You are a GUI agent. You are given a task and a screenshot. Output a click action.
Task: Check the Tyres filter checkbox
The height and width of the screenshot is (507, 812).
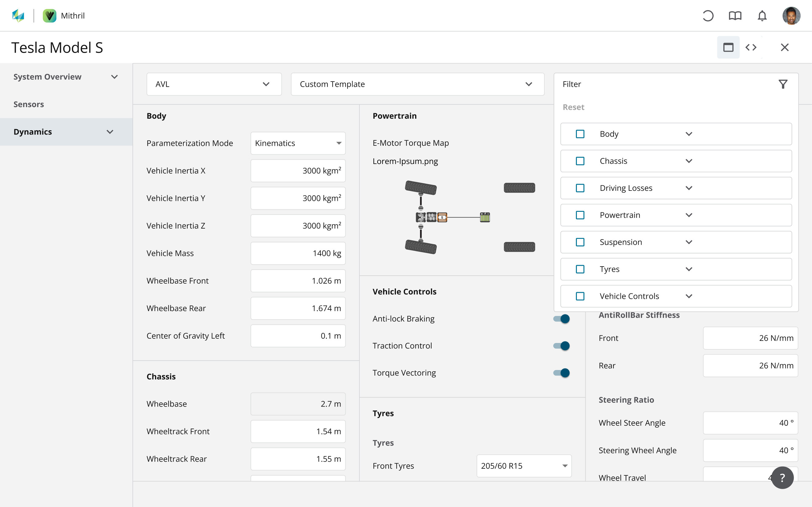[x=580, y=269]
